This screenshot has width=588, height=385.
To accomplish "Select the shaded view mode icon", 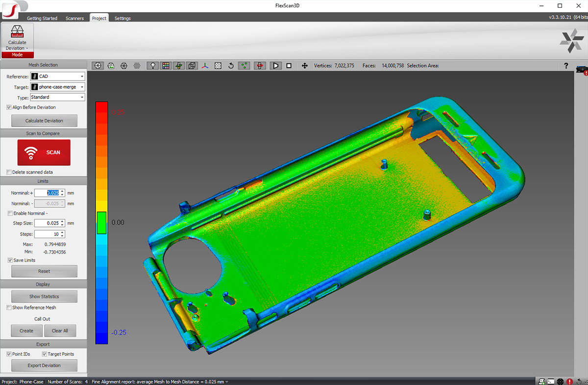I will (x=98, y=65).
